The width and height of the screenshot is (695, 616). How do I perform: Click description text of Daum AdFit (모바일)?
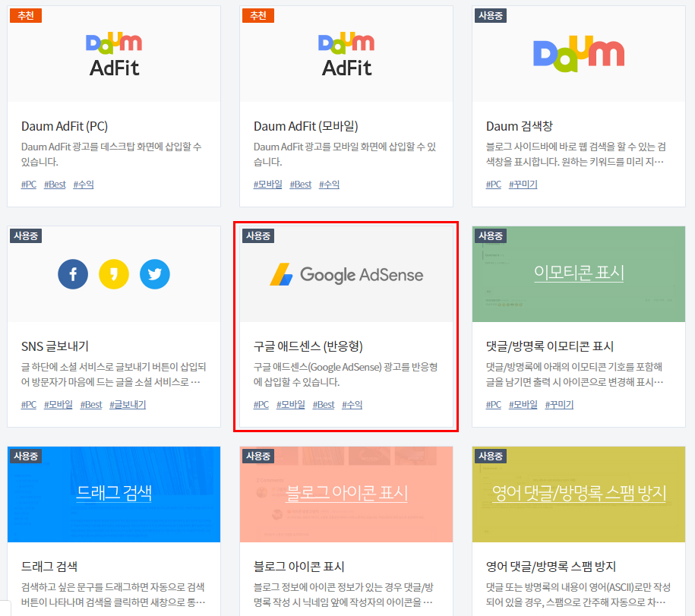click(345, 154)
